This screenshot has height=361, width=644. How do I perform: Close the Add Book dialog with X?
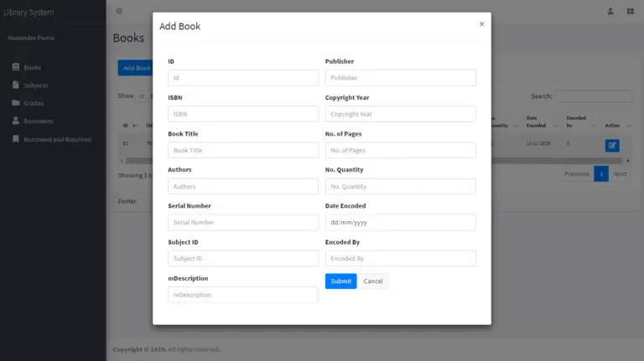point(482,24)
